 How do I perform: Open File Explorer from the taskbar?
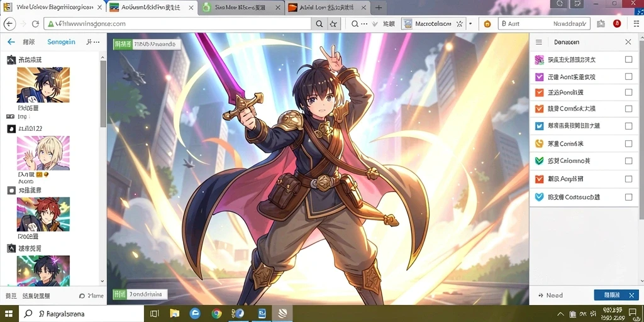pyautogui.click(x=174, y=314)
